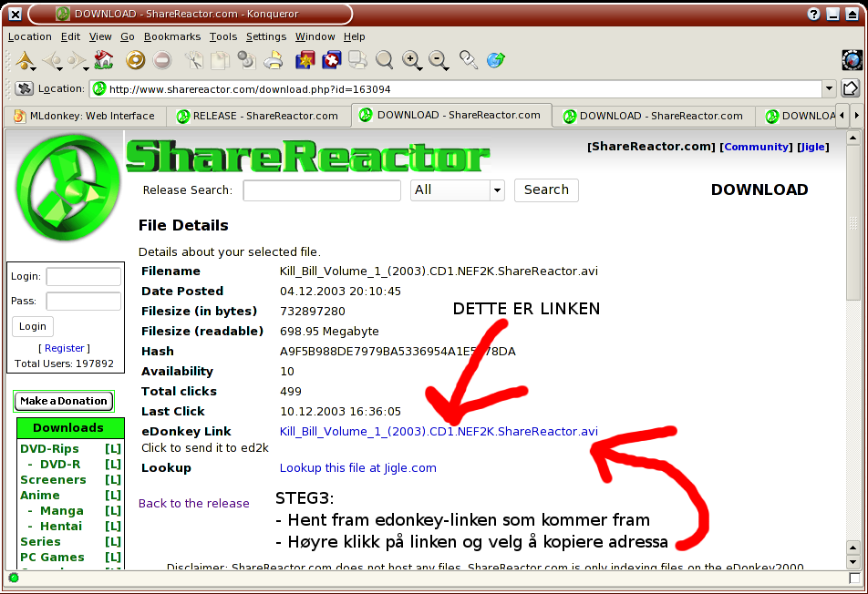868x594 pixels.
Task: Click the zoom out magnifier icon
Action: coord(439,61)
